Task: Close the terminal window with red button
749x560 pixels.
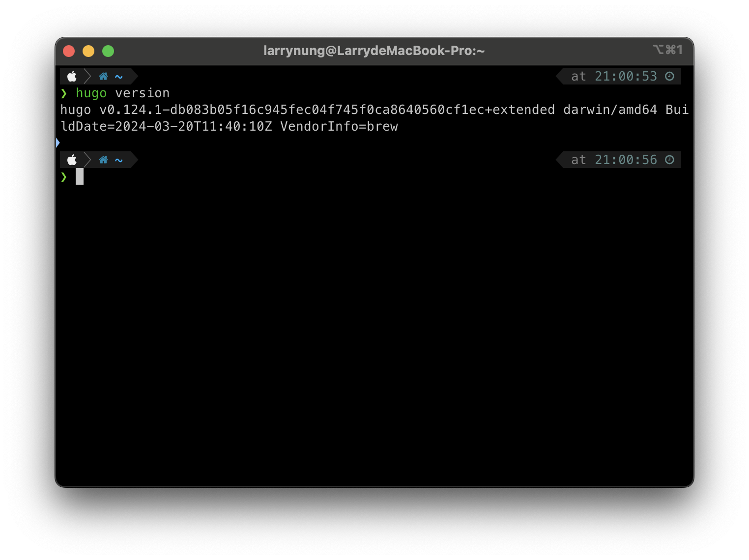Action: tap(69, 51)
